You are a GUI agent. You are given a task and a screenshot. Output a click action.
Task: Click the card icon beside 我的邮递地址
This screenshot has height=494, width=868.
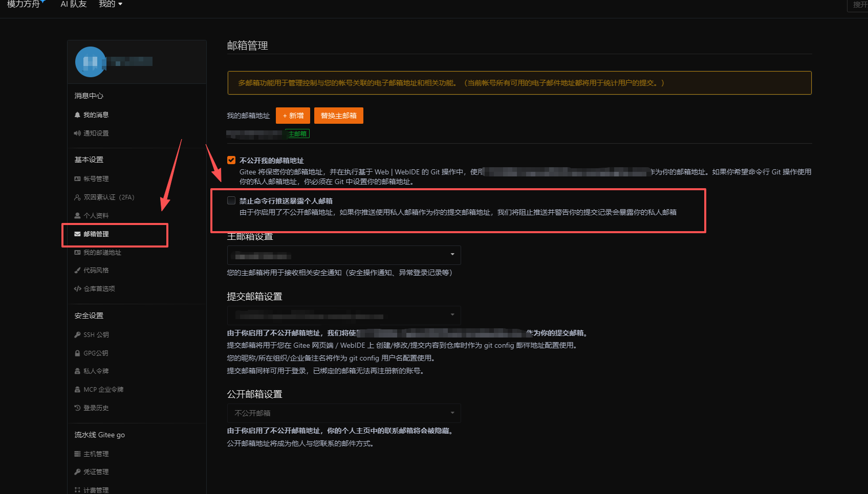77,253
